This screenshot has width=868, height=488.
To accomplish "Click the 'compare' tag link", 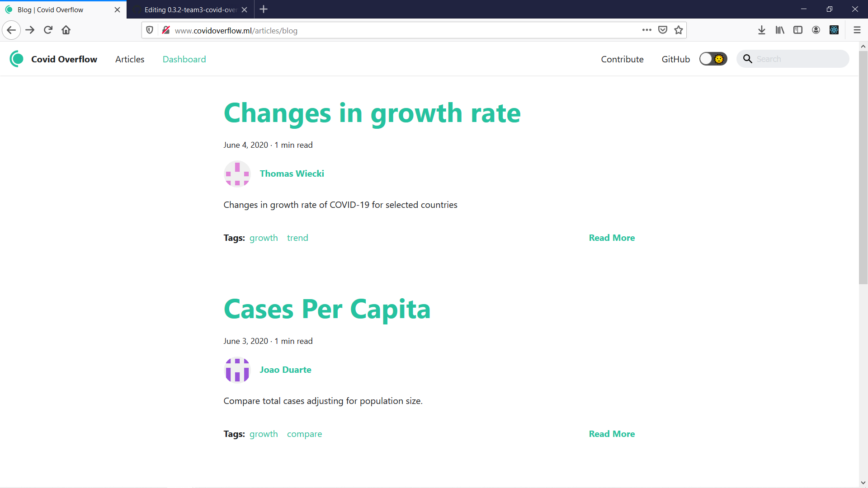I will coord(304,434).
